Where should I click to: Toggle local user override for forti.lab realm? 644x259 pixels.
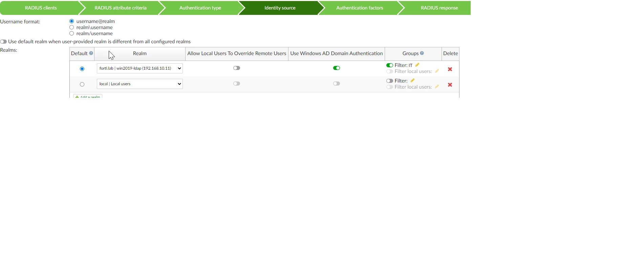(237, 68)
